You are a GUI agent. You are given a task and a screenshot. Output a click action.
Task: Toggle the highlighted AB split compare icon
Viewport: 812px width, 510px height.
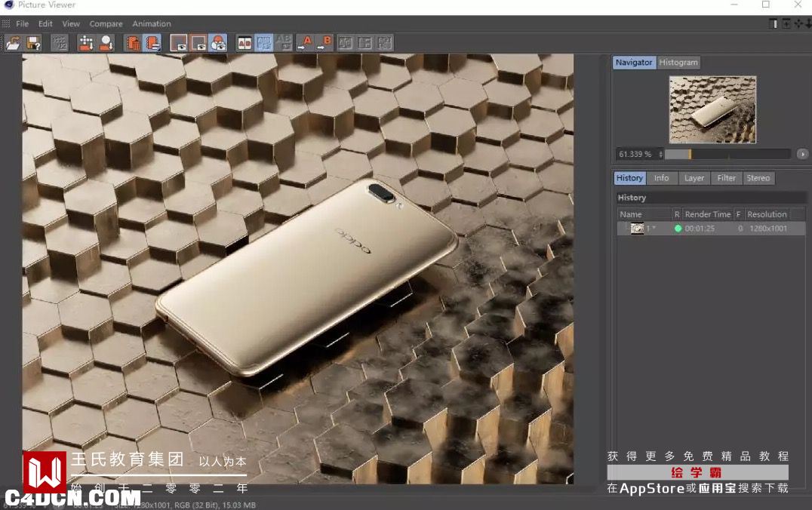point(264,43)
